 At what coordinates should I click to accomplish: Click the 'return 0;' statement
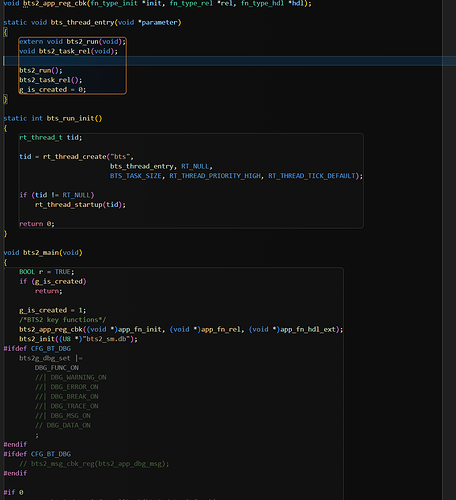[37, 224]
